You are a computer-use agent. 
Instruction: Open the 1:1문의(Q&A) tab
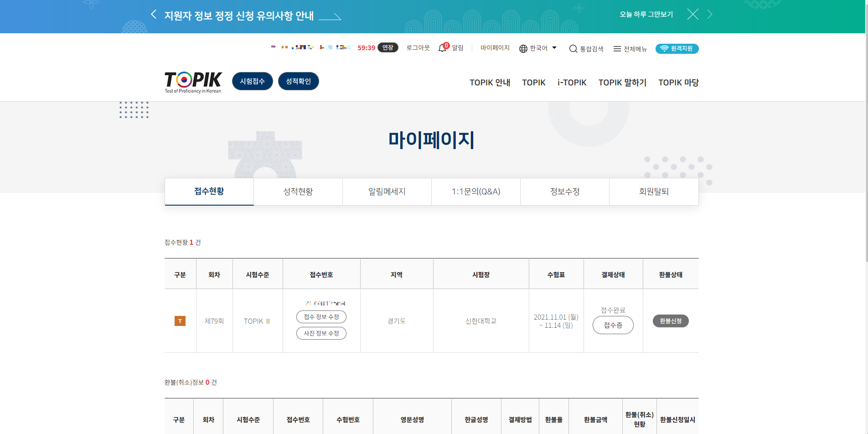click(x=476, y=191)
